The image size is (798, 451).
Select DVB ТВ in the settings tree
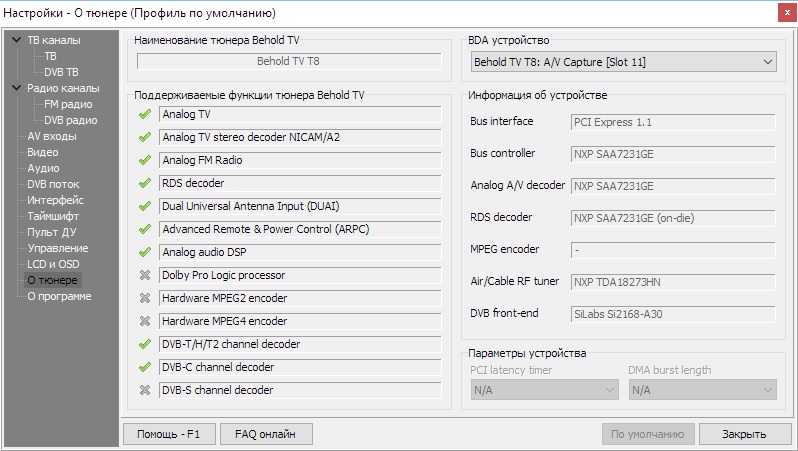click(x=61, y=72)
